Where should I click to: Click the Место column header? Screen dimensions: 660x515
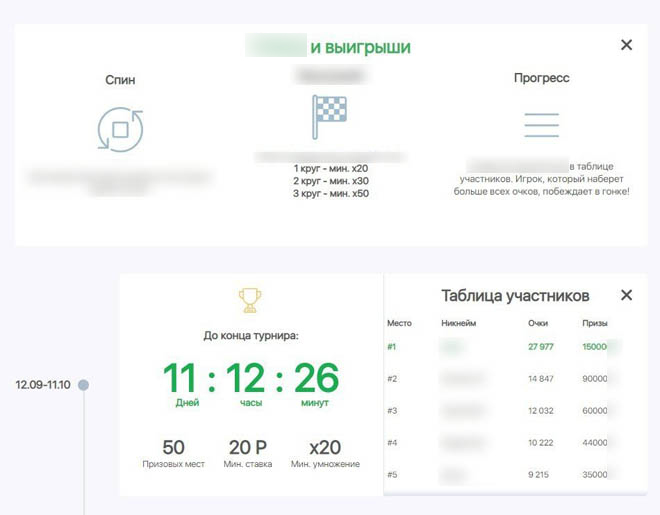tap(399, 324)
